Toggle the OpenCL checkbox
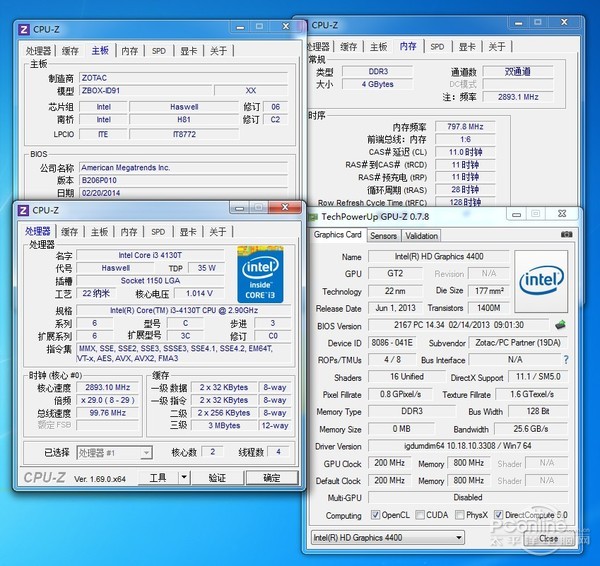The image size is (600, 566). pos(375,515)
